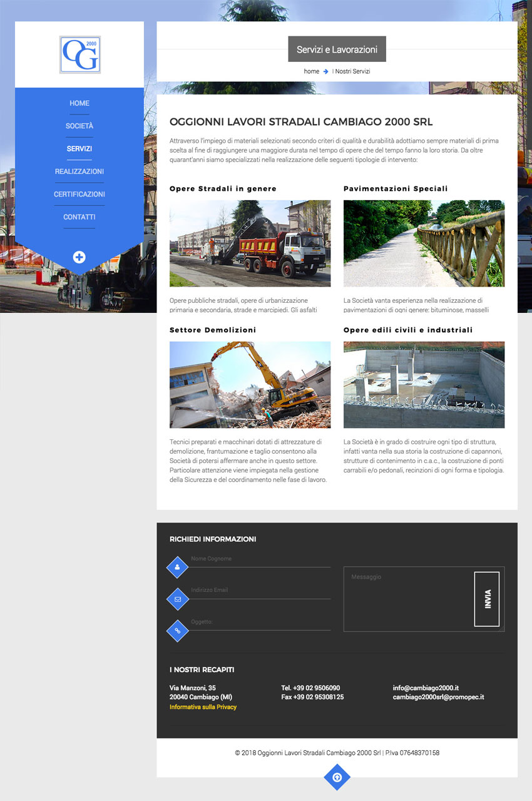Click the OG 2000 logo
This screenshot has height=801, width=532.
(79, 55)
